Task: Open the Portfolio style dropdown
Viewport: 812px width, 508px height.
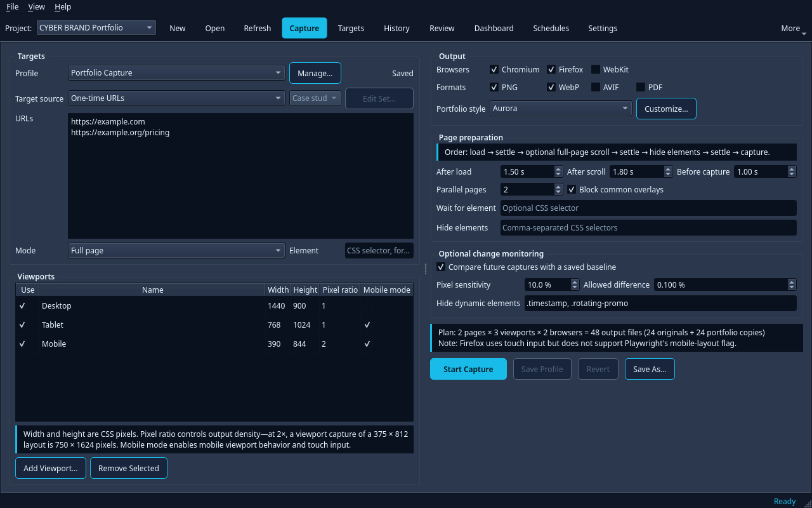Action: 561,109
